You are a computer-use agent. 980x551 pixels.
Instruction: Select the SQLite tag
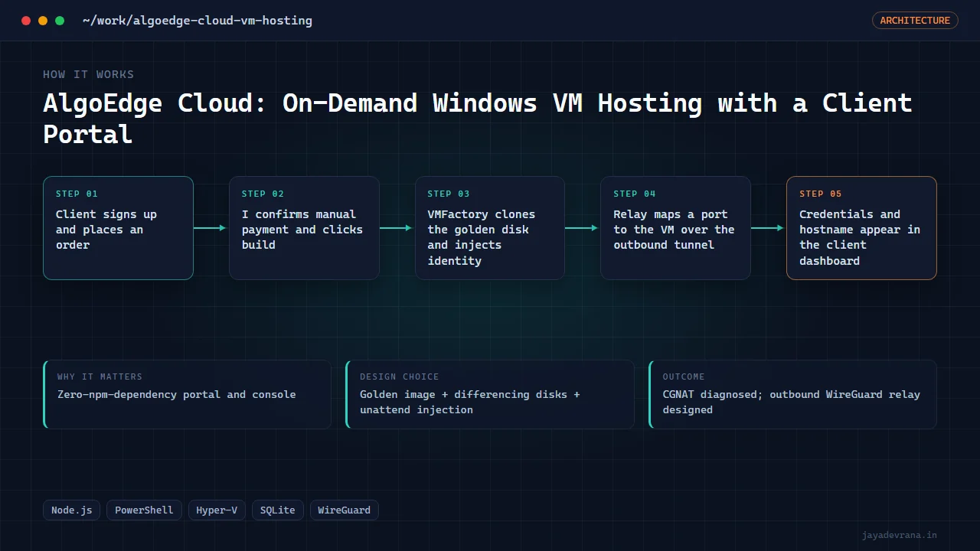tap(277, 510)
